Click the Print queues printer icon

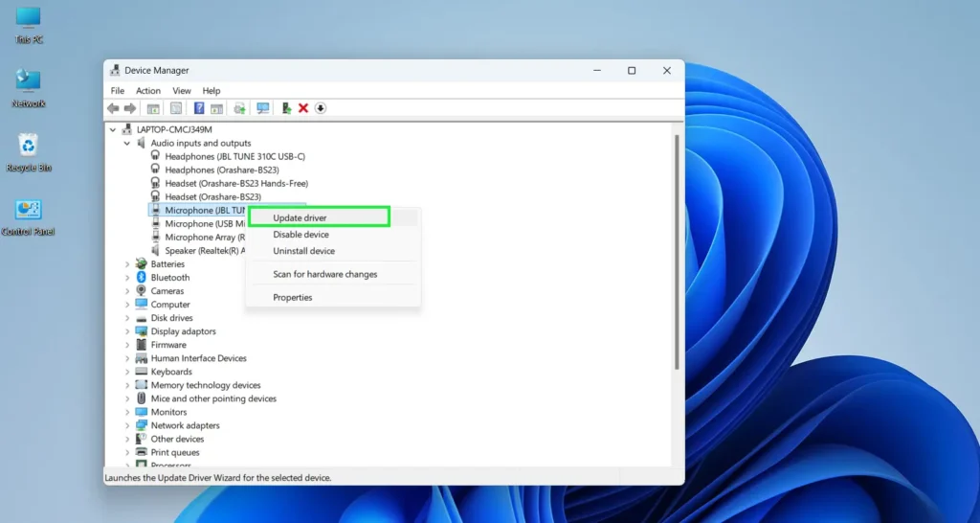(x=142, y=452)
